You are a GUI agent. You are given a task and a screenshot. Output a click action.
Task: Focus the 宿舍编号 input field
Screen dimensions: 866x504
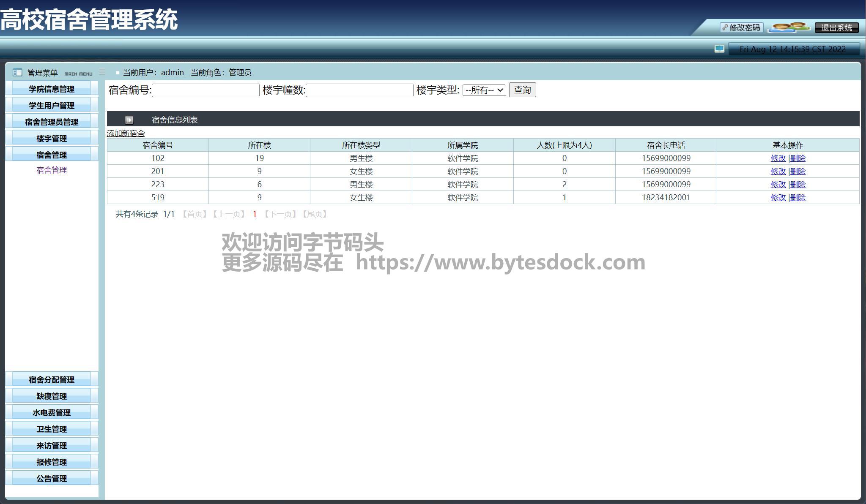[x=206, y=90]
